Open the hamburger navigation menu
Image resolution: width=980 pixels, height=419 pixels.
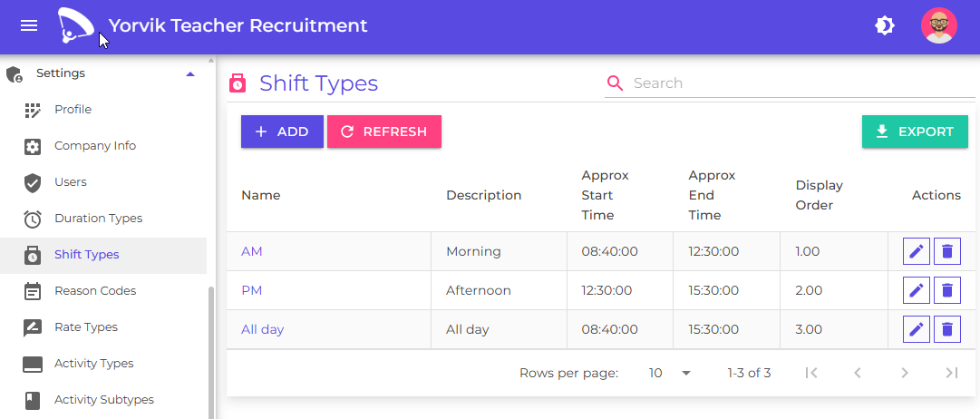coord(29,25)
